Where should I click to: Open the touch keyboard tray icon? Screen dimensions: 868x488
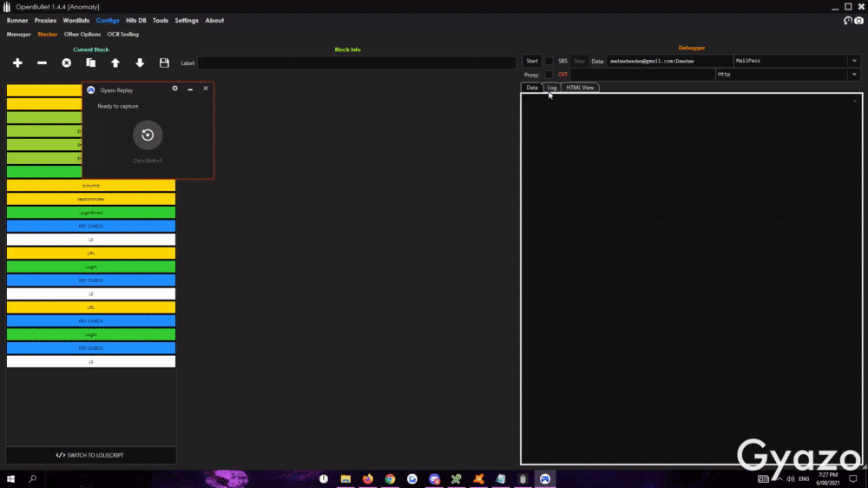click(763, 479)
